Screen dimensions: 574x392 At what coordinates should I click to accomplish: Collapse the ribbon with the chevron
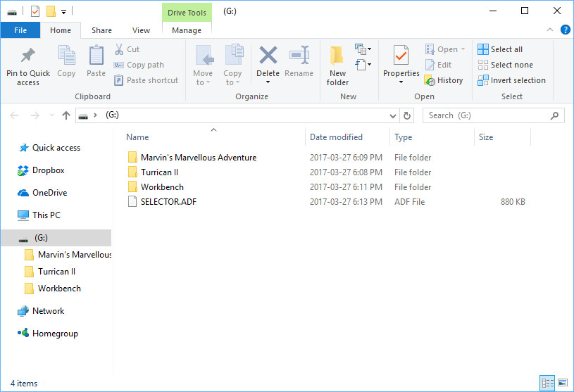click(x=550, y=30)
